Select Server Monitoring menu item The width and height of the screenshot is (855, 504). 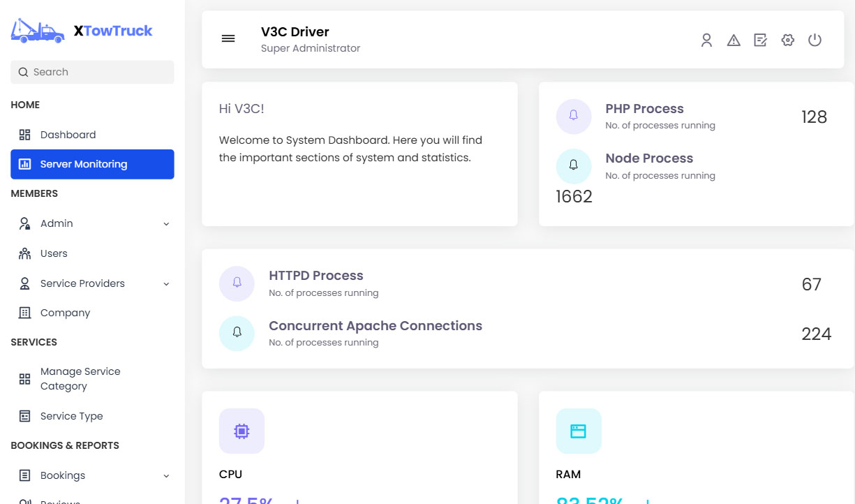click(92, 164)
